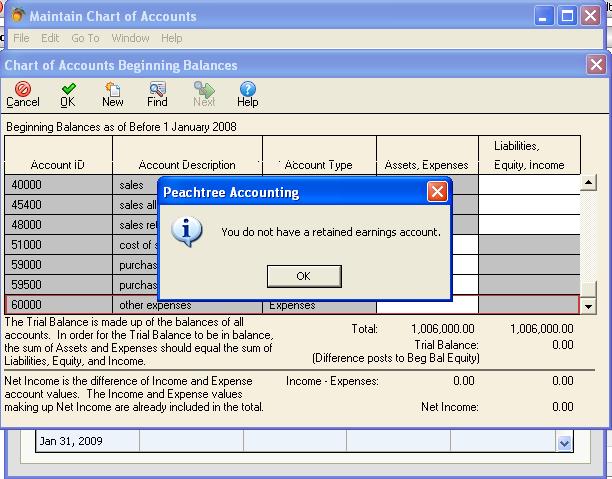The image size is (612, 479).
Task: Open the File menu
Action: (x=21, y=38)
